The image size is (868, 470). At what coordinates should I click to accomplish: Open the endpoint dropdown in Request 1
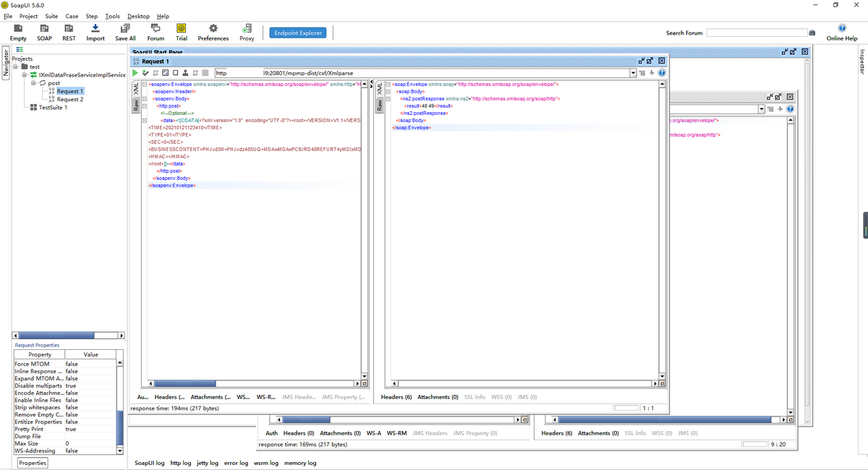(634, 73)
